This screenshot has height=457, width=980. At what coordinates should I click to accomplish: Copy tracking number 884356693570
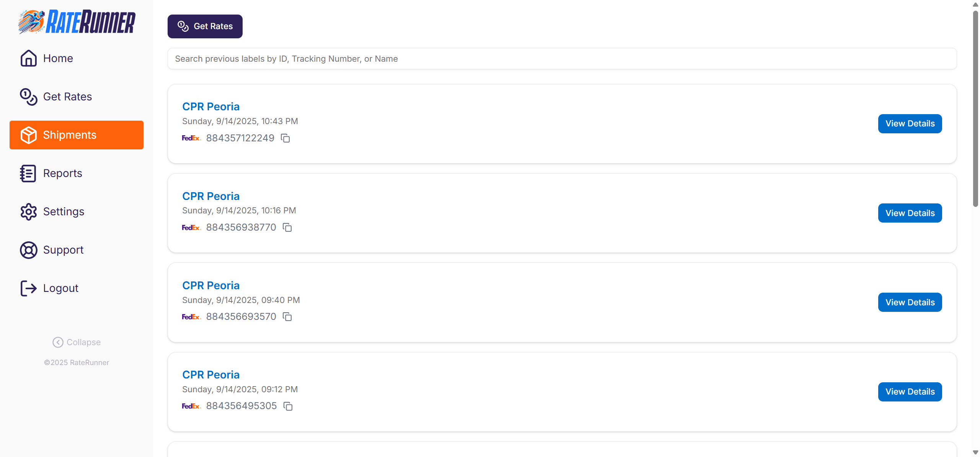[287, 317]
